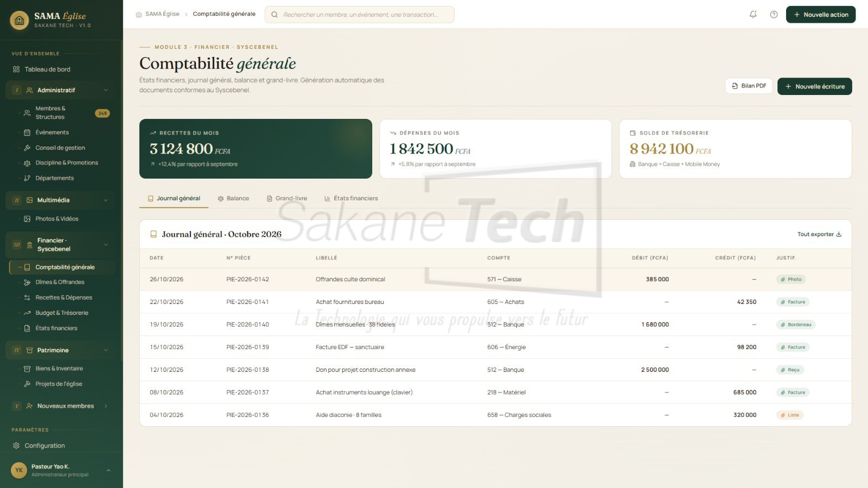This screenshot has width=868, height=488.
Task: Open the Pasteur Yao K. account menu chevron
Action: click(x=108, y=470)
